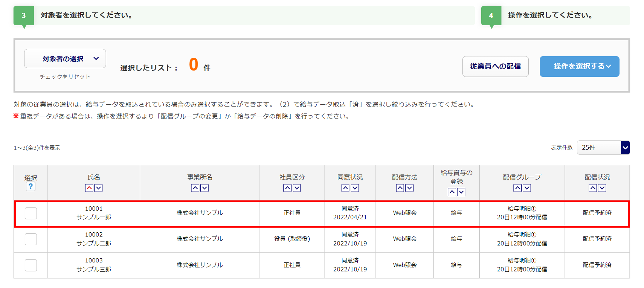Sort 配信状況 column ascending
Viewport: 644px width, 288px height.
592,188
